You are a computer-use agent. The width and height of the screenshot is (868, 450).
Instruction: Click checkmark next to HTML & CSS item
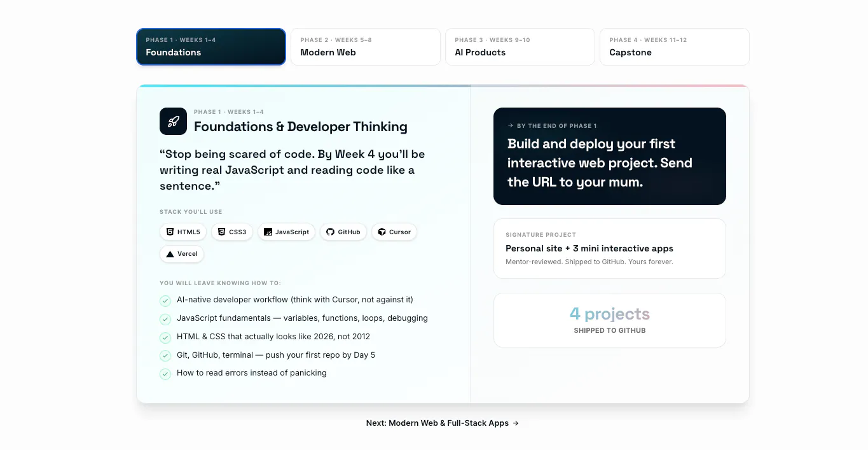(x=165, y=337)
